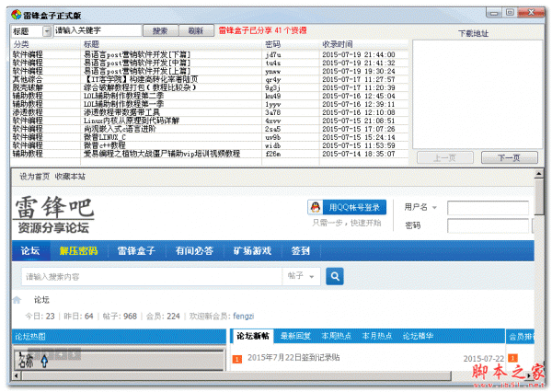This screenshot has height=392, width=552.
Task: Sort by the 标题 column header
Action: (x=91, y=44)
